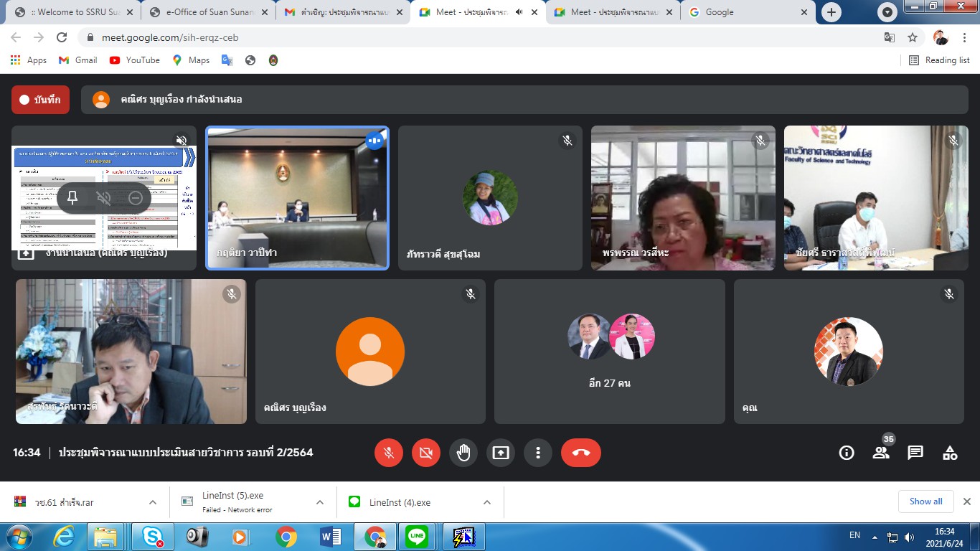Click Show all downloads button
Screen dimensions: 980x551
[925, 501]
